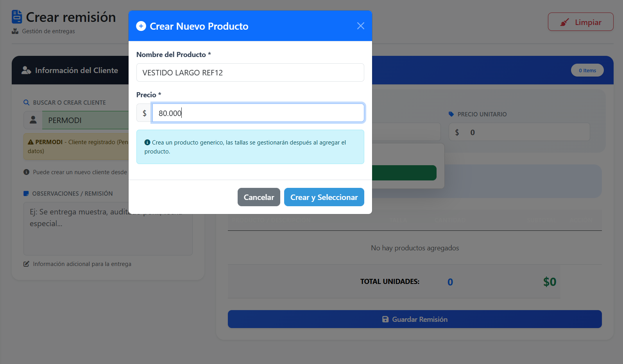623x364 pixels.
Task: Click the TOTAL UNIDADES label
Action: [x=390, y=282]
